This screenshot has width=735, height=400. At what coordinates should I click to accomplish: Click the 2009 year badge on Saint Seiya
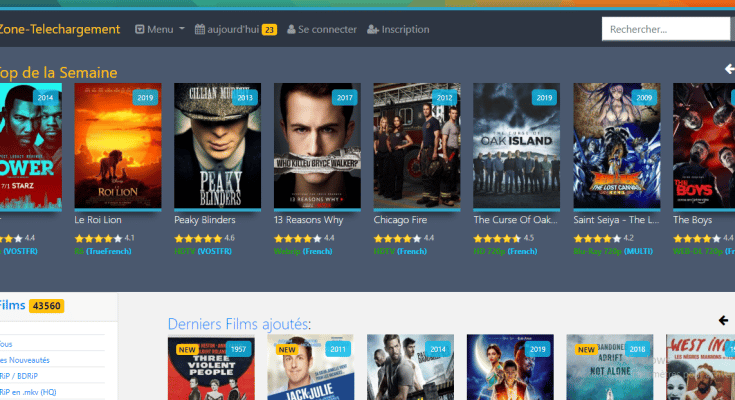coord(644,98)
